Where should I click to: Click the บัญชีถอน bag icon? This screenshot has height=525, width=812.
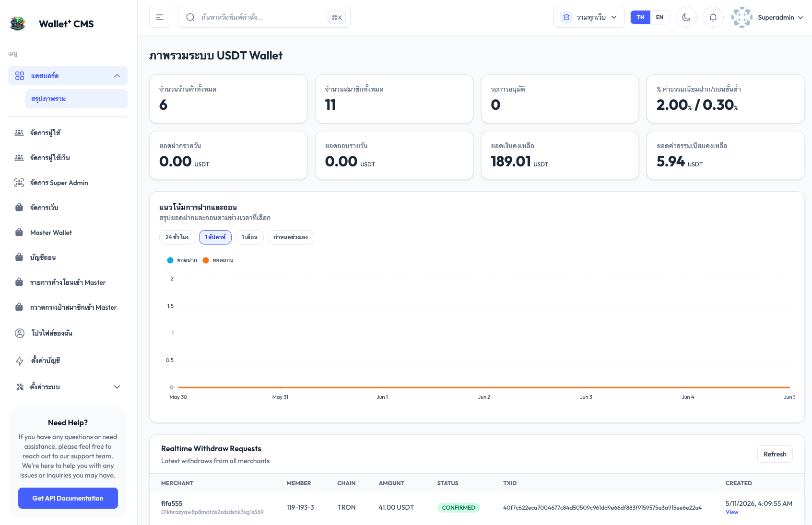19,257
